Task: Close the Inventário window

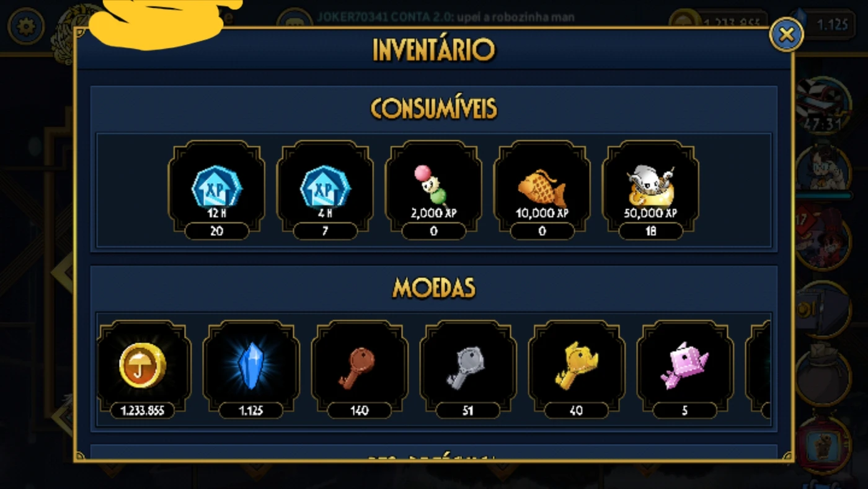Action: [x=786, y=34]
